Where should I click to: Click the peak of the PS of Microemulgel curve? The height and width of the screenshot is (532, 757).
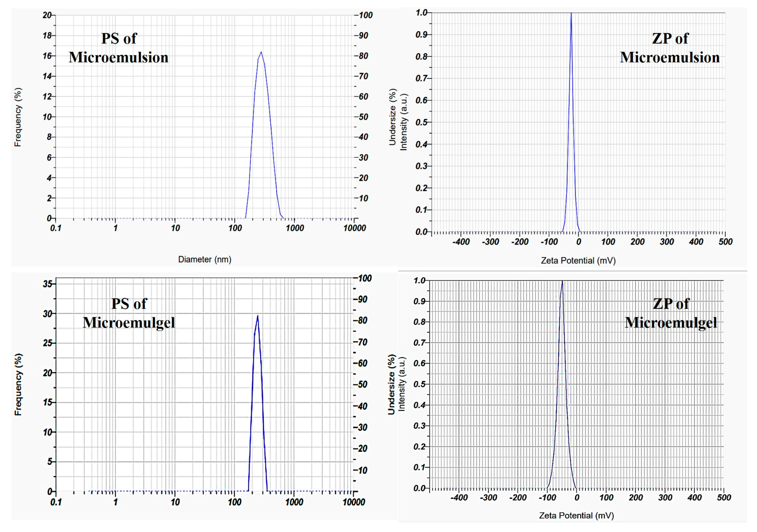(x=258, y=316)
